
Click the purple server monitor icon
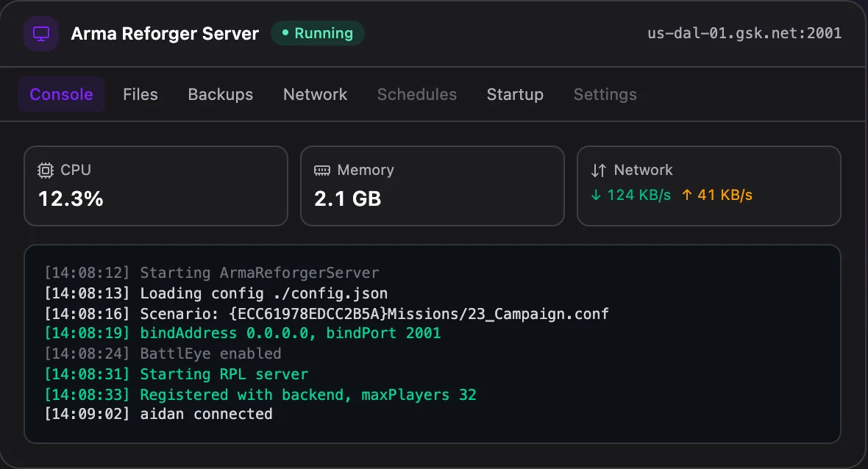point(41,34)
